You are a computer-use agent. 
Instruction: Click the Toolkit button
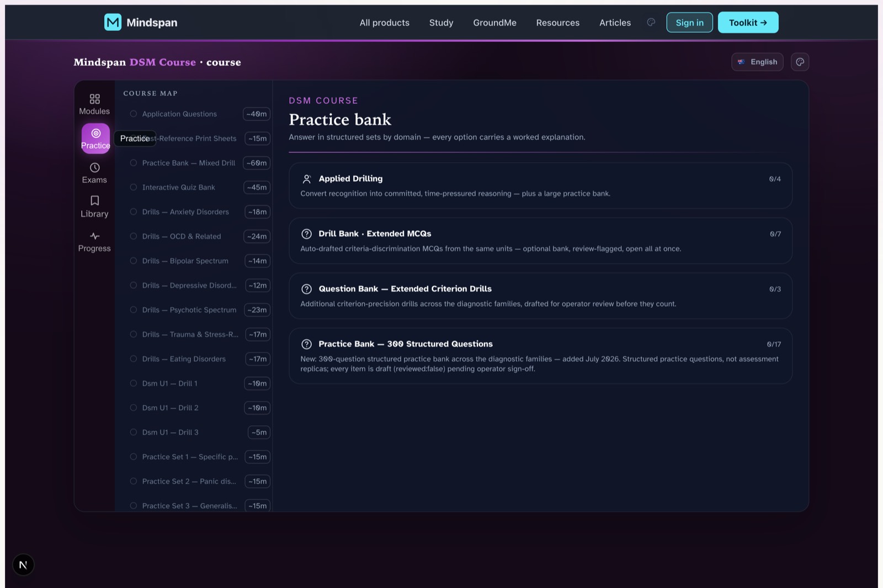[x=748, y=23]
